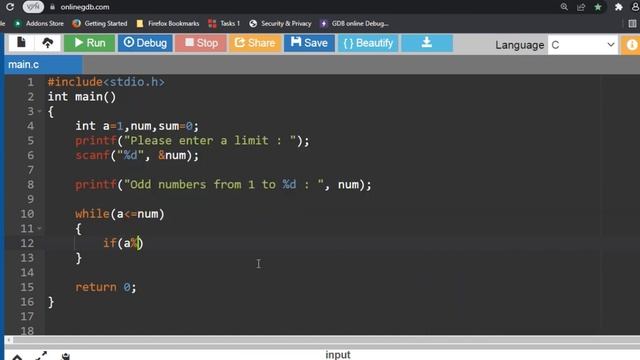Open the extensions puzzle icon
Image resolution: width=640 pixels, height=360 pixels.
pyautogui.click(x=618, y=7)
